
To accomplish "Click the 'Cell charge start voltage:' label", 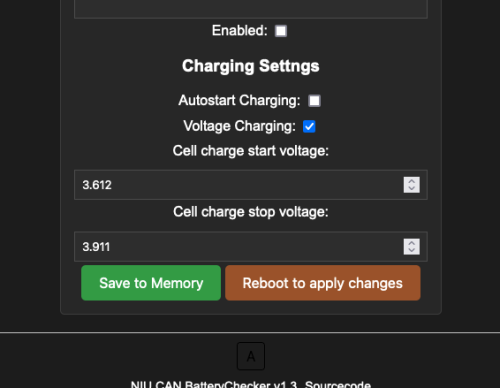I will [251, 151].
